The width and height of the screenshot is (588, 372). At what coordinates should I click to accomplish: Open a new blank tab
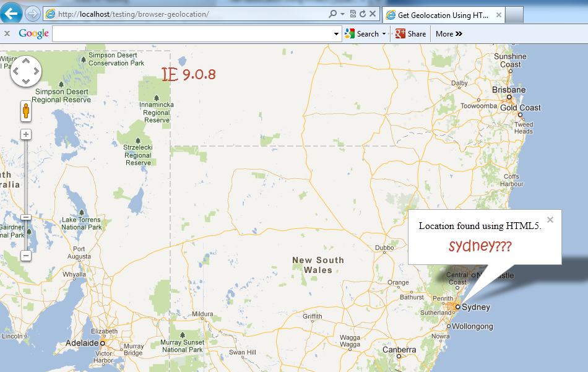[515, 14]
